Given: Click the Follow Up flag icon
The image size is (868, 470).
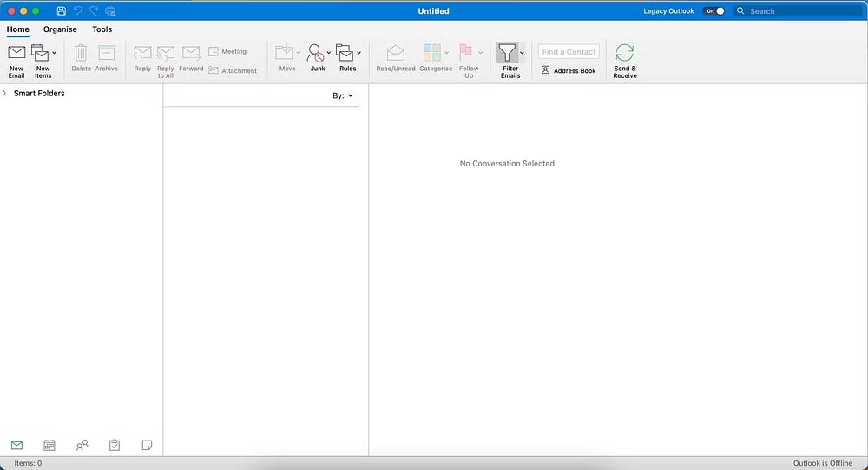Looking at the screenshot, I should point(465,53).
